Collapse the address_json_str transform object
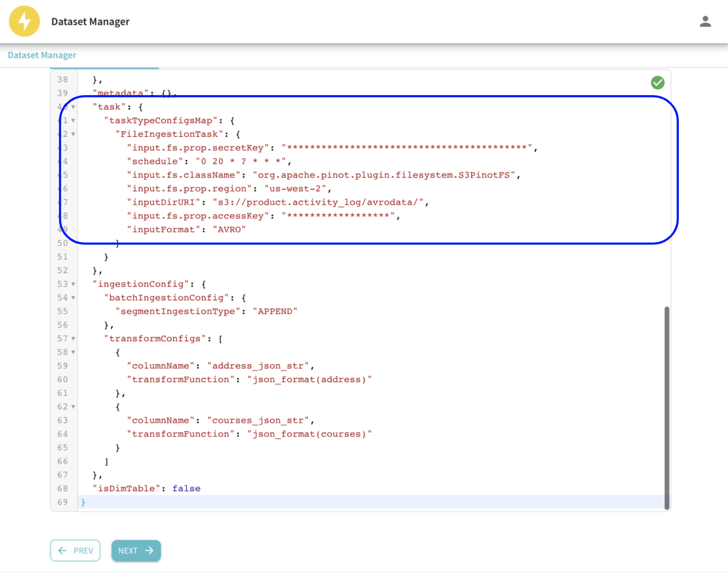The image size is (728, 573). tap(74, 352)
